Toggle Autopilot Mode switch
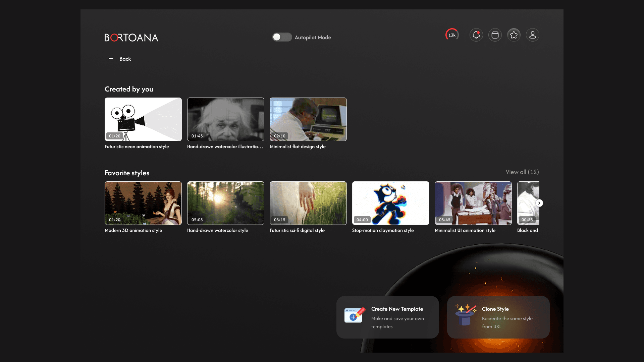The width and height of the screenshot is (644, 362). [282, 37]
